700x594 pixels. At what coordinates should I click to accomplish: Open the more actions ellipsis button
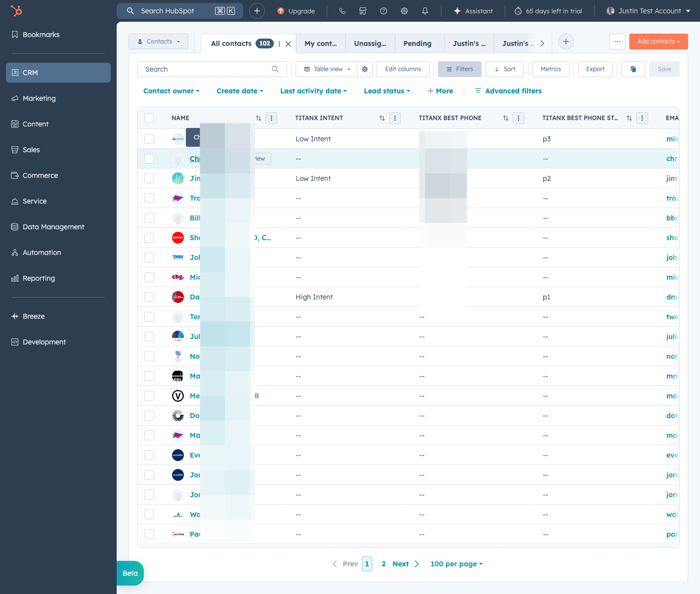[617, 42]
